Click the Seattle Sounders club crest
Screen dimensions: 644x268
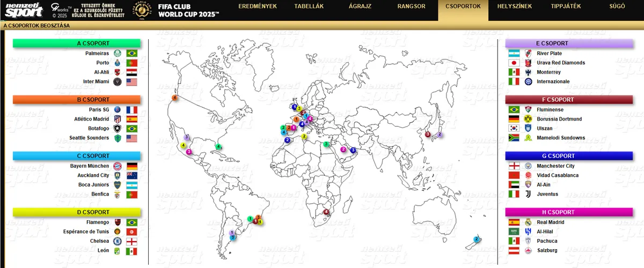point(118,138)
